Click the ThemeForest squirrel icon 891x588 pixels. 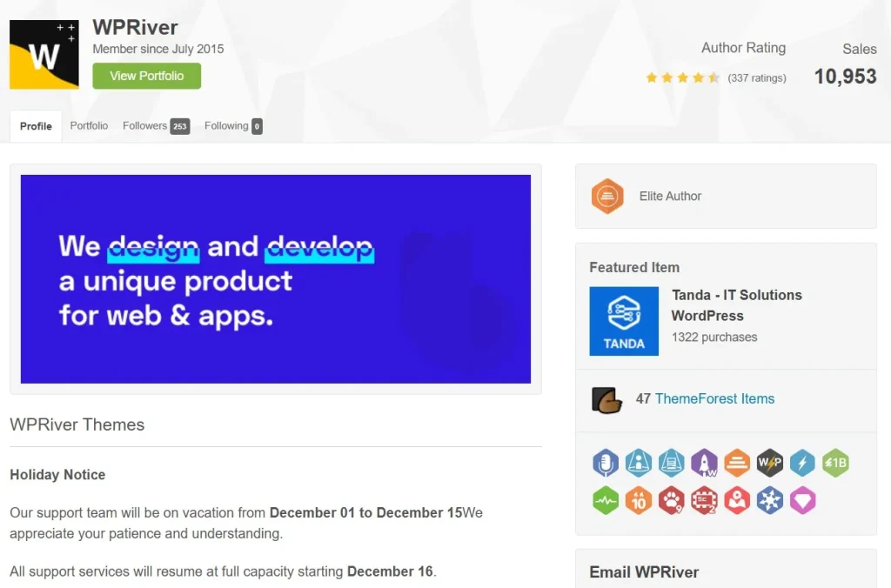pyautogui.click(x=606, y=399)
